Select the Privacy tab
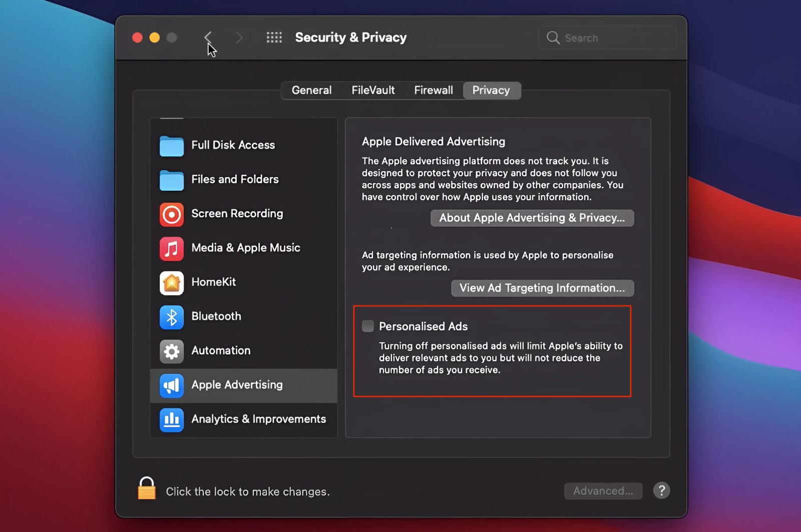The image size is (801, 532). click(491, 90)
